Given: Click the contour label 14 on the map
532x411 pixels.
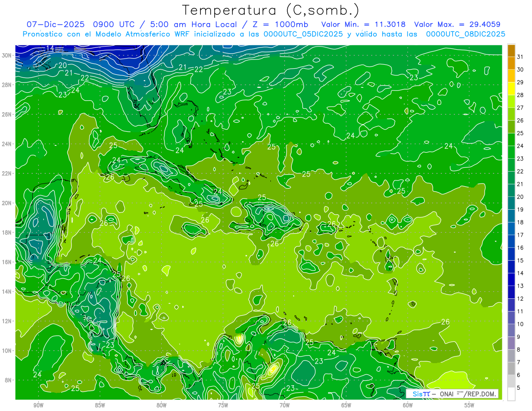Looking at the screenshot, I should click(50, 48).
